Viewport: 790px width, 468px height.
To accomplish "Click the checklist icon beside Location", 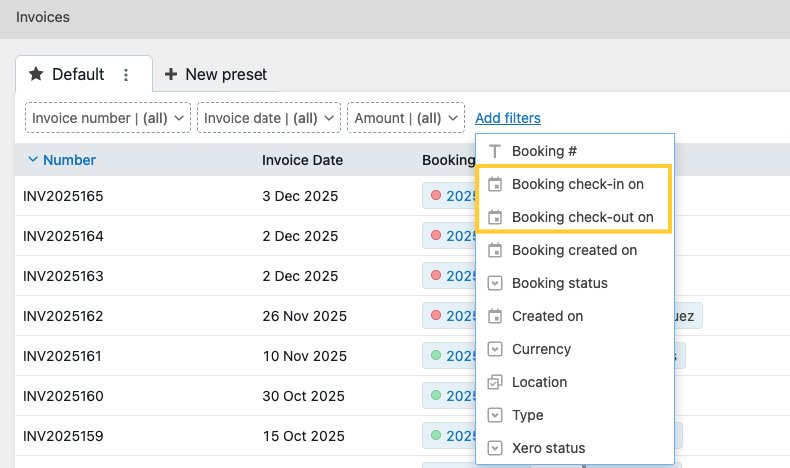I will [494, 382].
